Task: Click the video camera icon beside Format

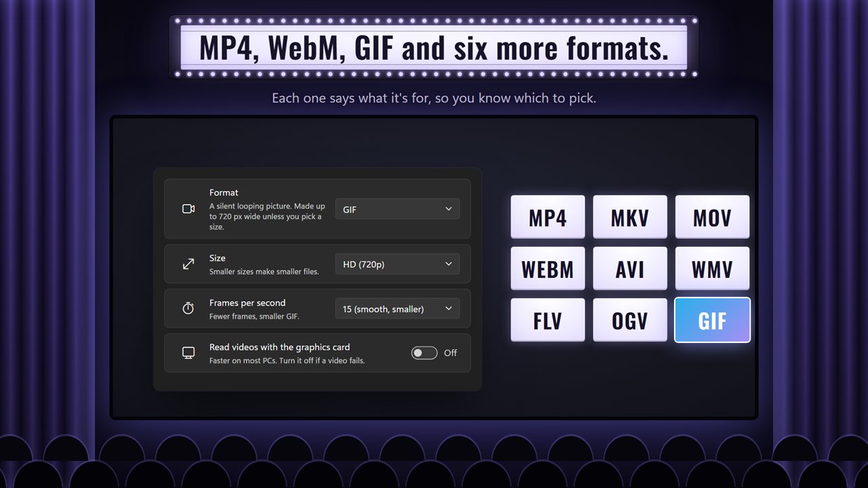Action: 189,209
